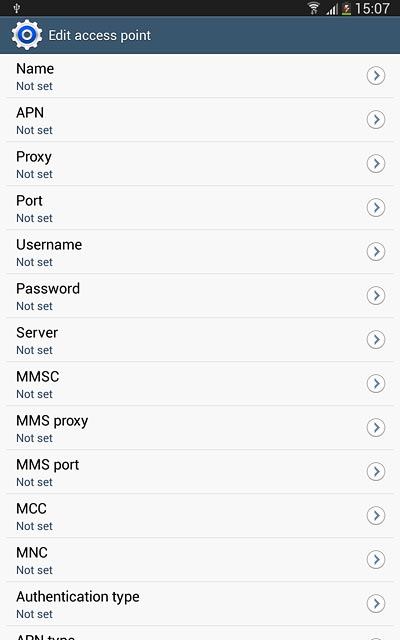This screenshot has width=400, height=640.
Task: Tap the Username row chevron icon
Action: click(x=376, y=252)
